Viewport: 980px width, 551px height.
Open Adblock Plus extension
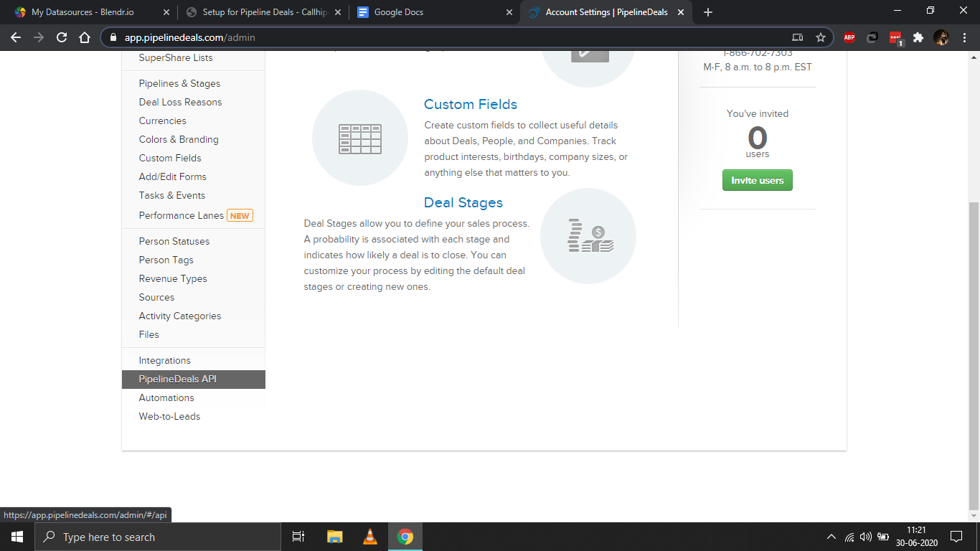click(x=849, y=37)
